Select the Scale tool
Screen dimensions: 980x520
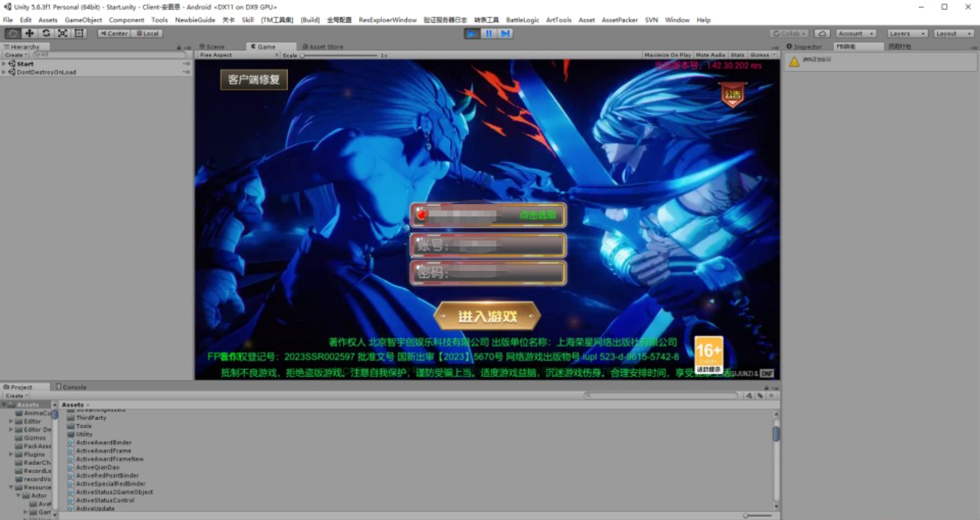pyautogui.click(x=63, y=33)
